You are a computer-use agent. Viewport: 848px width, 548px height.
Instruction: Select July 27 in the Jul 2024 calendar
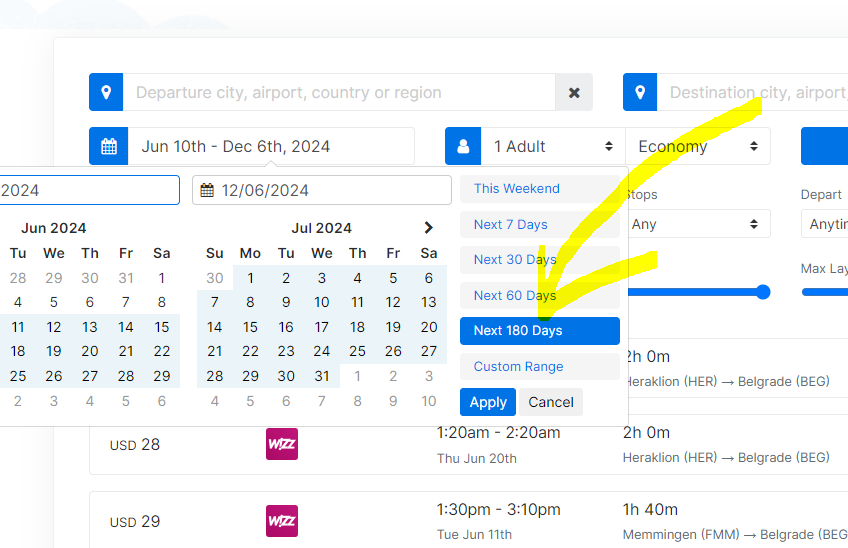point(429,352)
